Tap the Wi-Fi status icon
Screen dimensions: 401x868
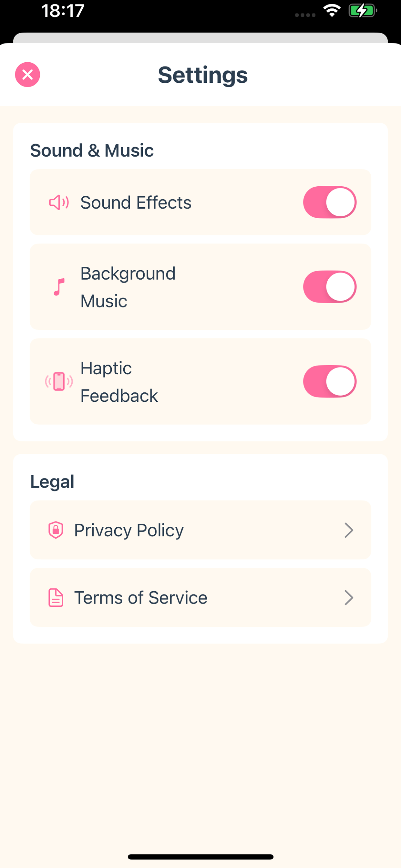coord(332,11)
